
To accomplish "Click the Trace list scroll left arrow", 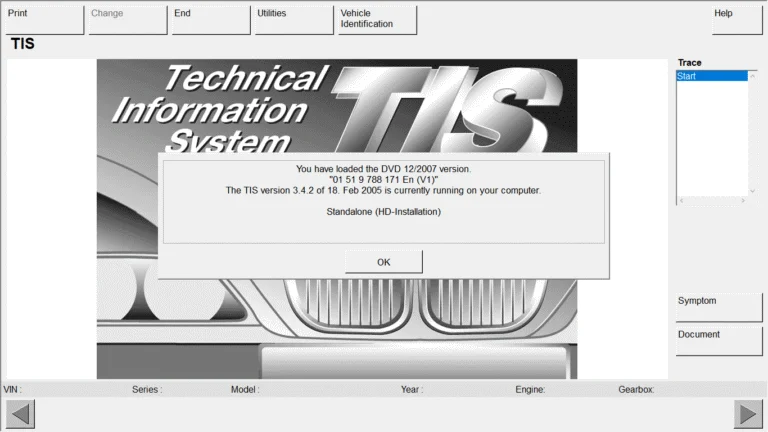I will tap(681, 200).
